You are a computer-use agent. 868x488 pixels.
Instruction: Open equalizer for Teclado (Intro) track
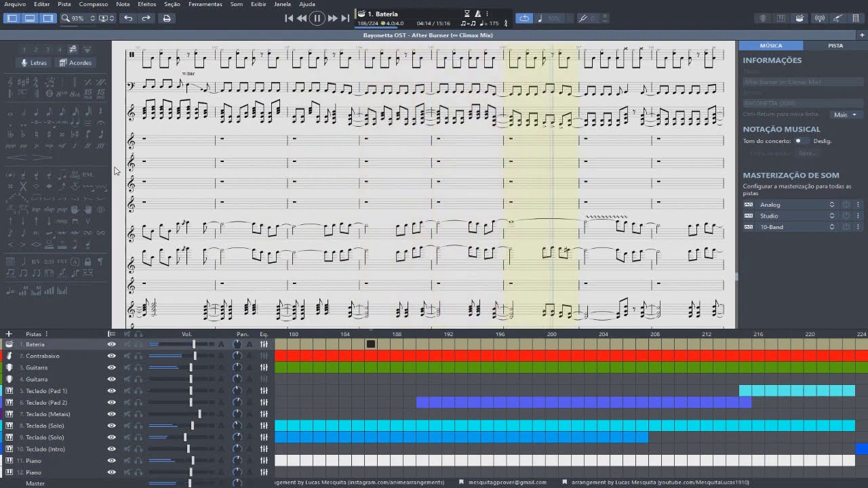coord(264,449)
